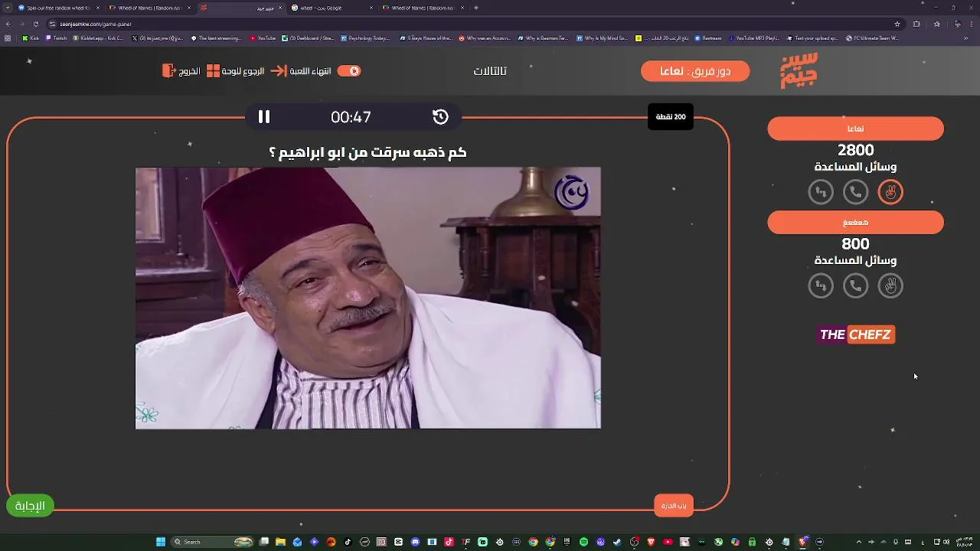This screenshot has height=551, width=980.
Task: Click the 200 نقطة points badge
Action: [x=671, y=117]
